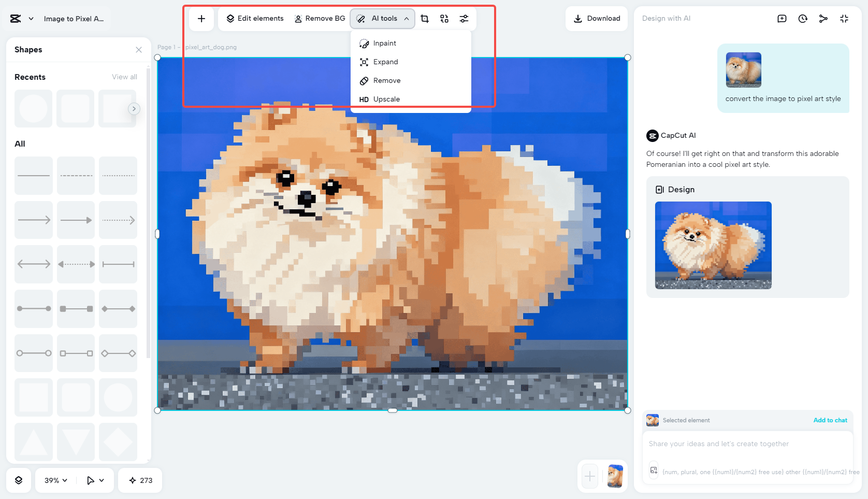The width and height of the screenshot is (868, 499).
Task: Open the Layers icon at bottom left
Action: tap(19, 480)
